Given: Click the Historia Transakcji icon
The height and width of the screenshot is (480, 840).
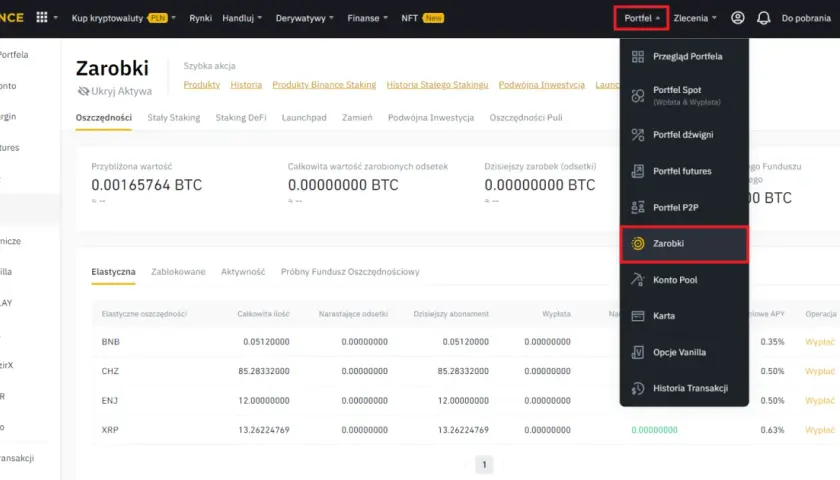Looking at the screenshot, I should point(638,388).
